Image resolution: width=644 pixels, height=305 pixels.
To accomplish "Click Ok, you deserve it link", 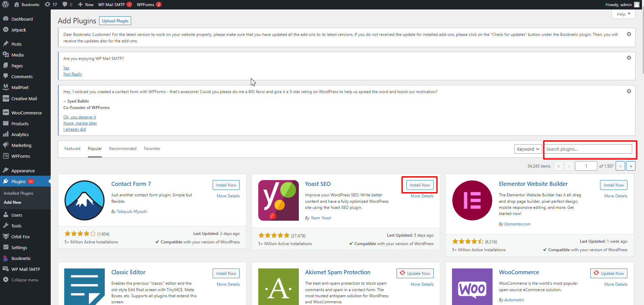I will (80, 117).
